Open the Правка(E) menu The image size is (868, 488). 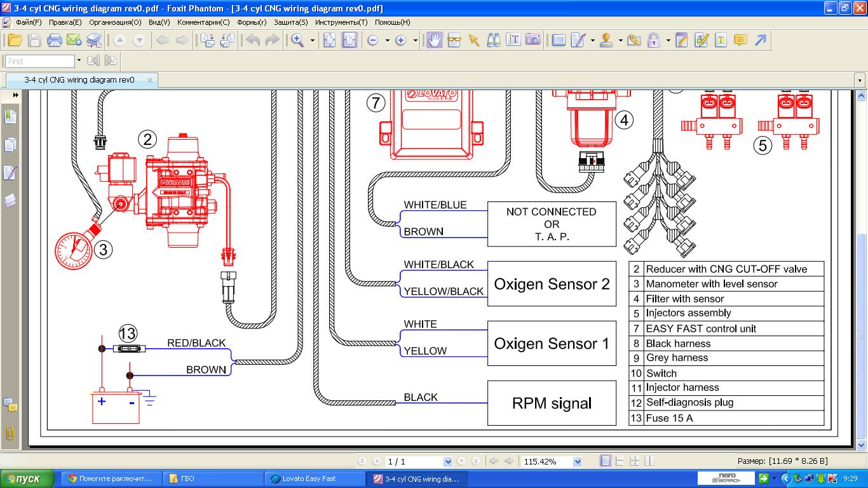65,22
